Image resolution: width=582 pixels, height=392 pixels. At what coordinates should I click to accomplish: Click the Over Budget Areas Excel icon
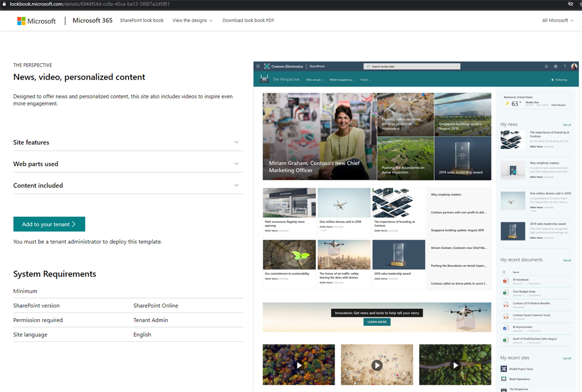pos(506,292)
